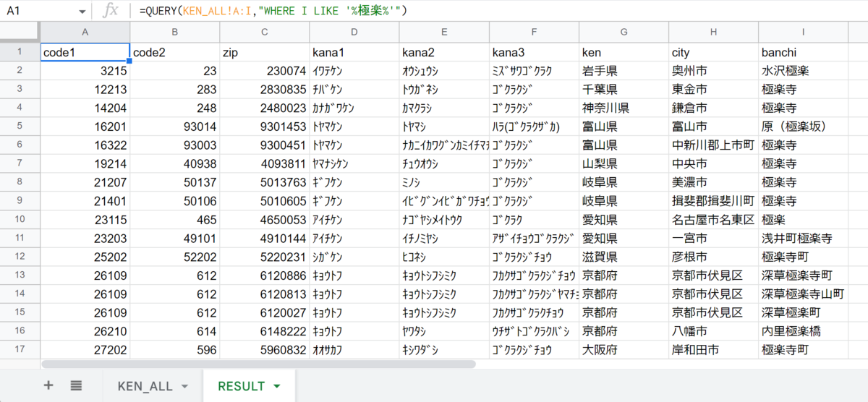The width and height of the screenshot is (868, 402).
Task: Click the 大阪府 cell
Action: pyautogui.click(x=624, y=349)
